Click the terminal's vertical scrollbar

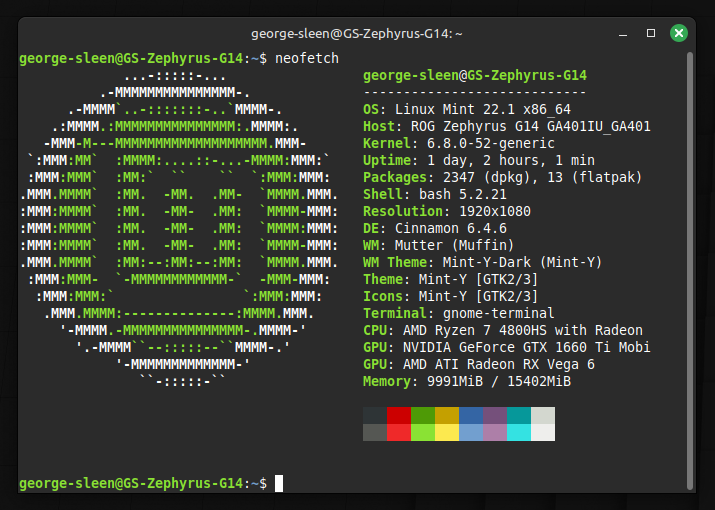[x=689, y=270]
